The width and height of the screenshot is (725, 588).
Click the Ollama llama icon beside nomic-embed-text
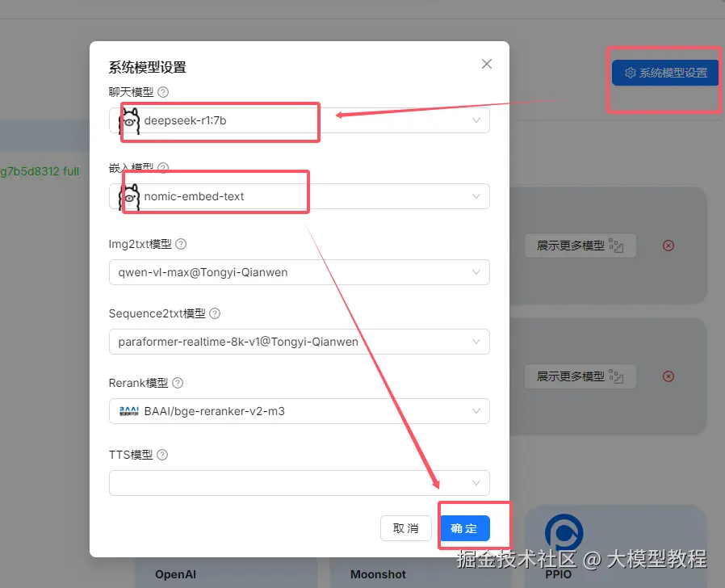(129, 196)
